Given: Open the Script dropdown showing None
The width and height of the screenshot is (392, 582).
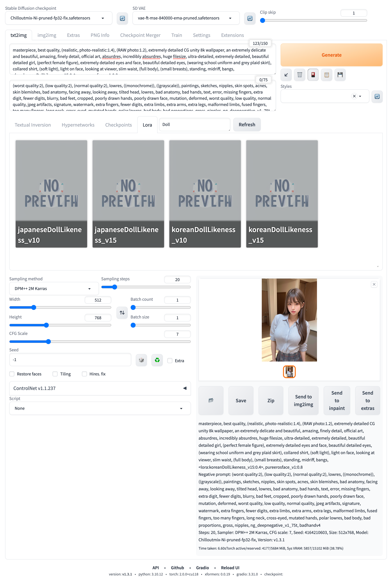Looking at the screenshot, I should [x=100, y=408].
